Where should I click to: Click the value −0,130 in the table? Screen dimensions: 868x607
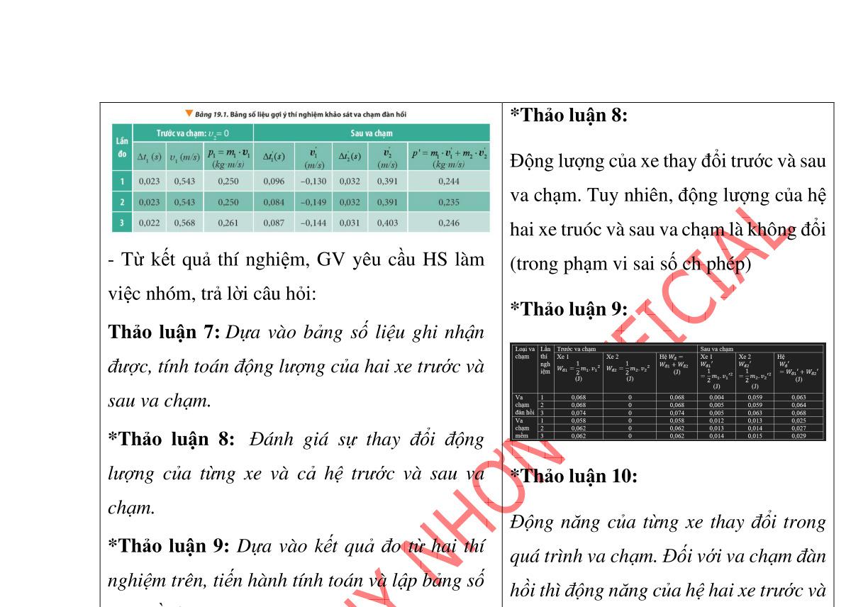(x=313, y=182)
